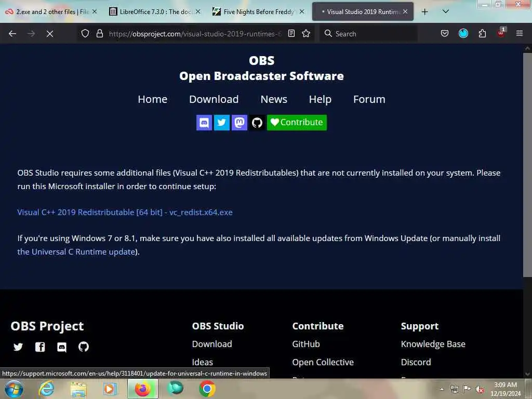
Task: Open the tracking protection shield icon
Action: [85, 33]
